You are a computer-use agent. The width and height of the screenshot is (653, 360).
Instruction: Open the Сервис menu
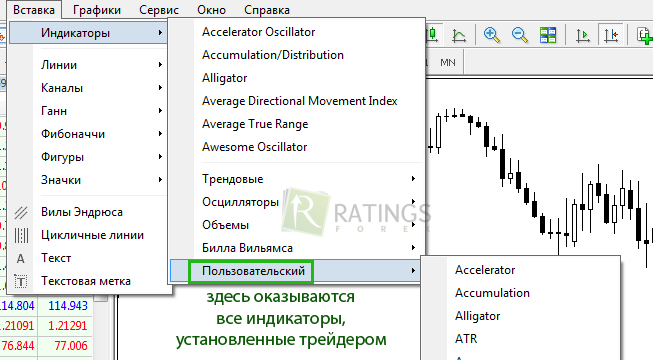click(x=159, y=10)
